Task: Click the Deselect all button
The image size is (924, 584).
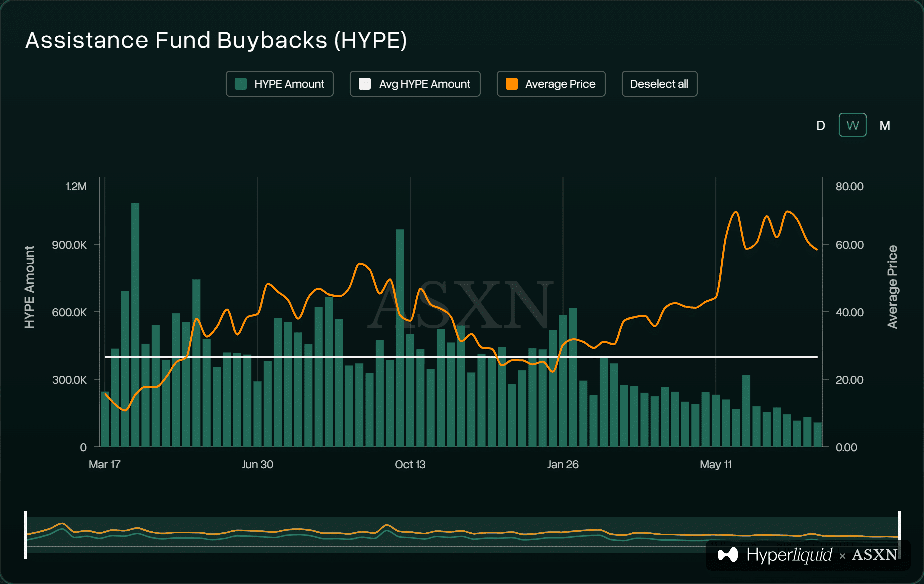Action: coord(659,84)
